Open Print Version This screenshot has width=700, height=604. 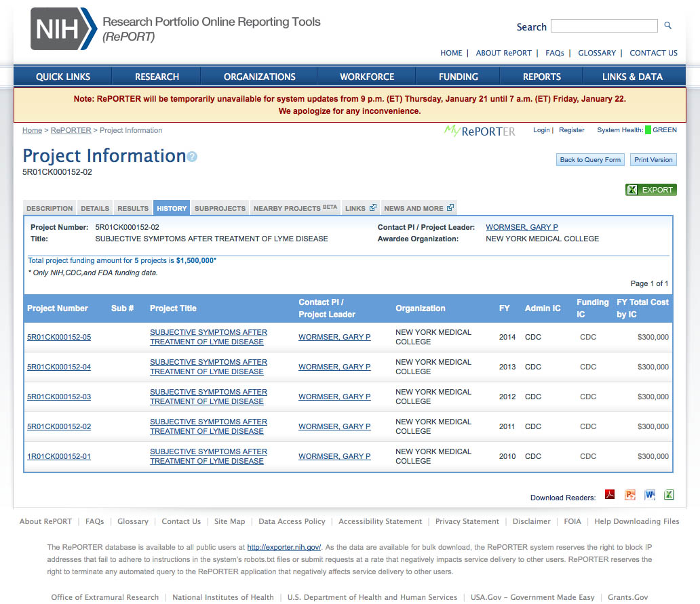pos(653,160)
